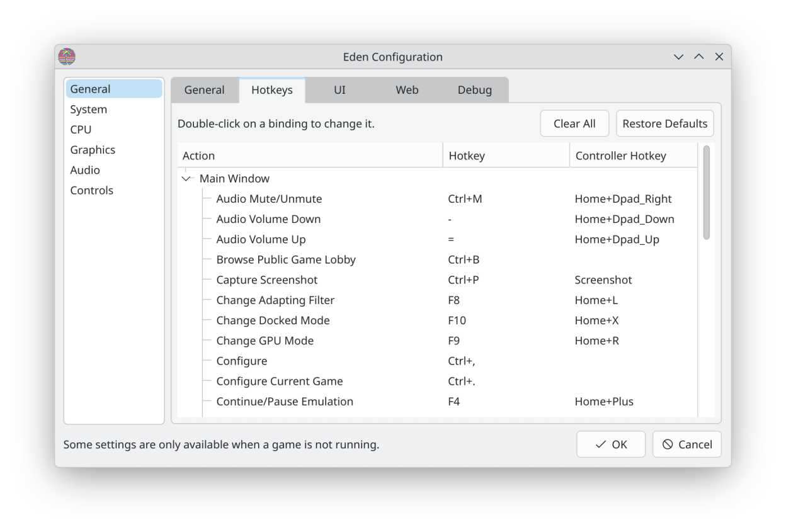Open Graphics settings in the sidebar
The image size is (786, 532).
coord(114,150)
